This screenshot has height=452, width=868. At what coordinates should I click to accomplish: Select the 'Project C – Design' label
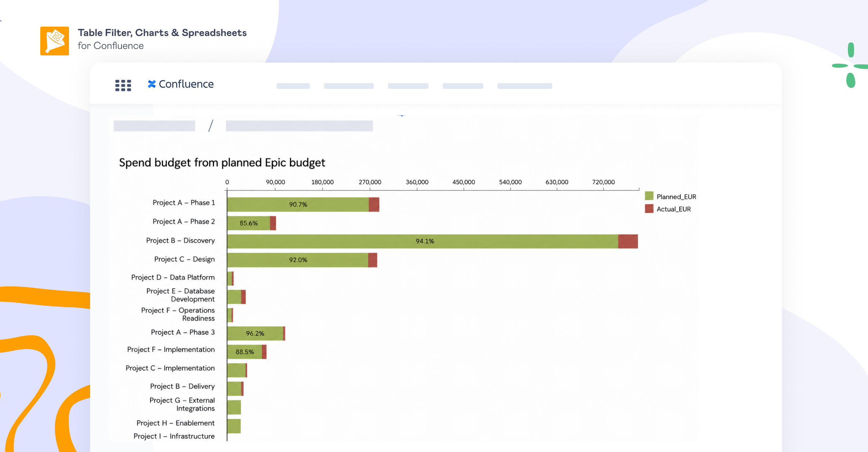coord(184,259)
